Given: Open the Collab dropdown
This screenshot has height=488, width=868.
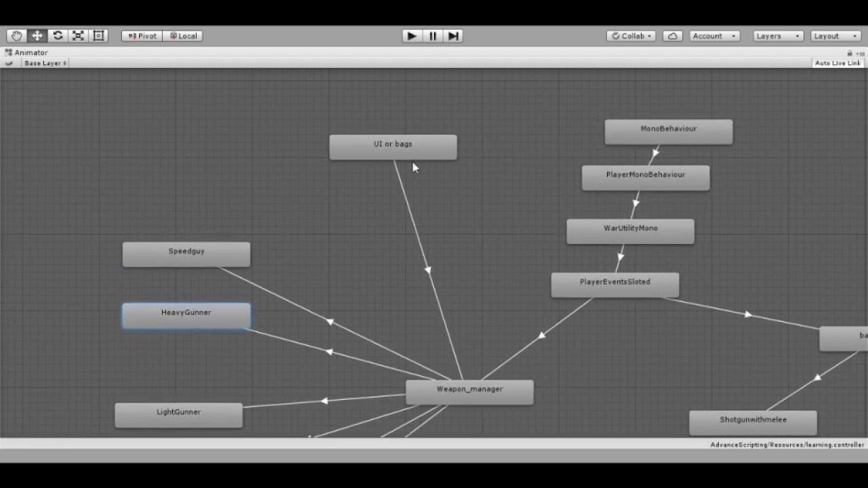Looking at the screenshot, I should click(x=631, y=36).
